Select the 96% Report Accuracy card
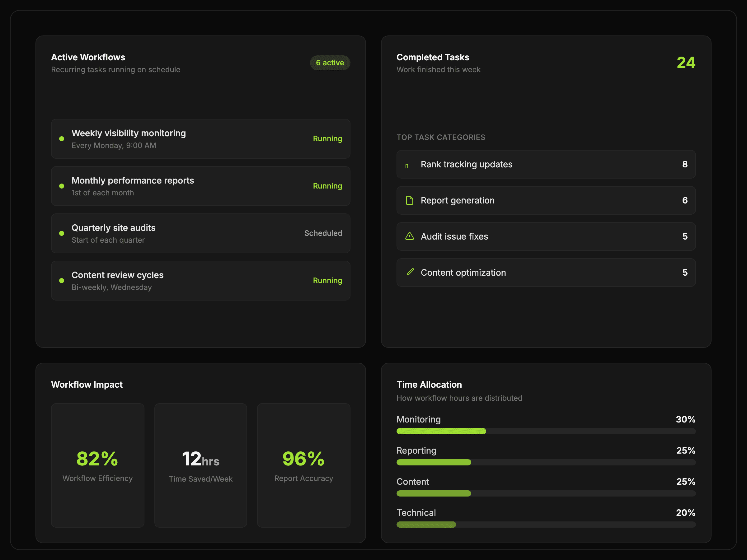 (x=303, y=465)
